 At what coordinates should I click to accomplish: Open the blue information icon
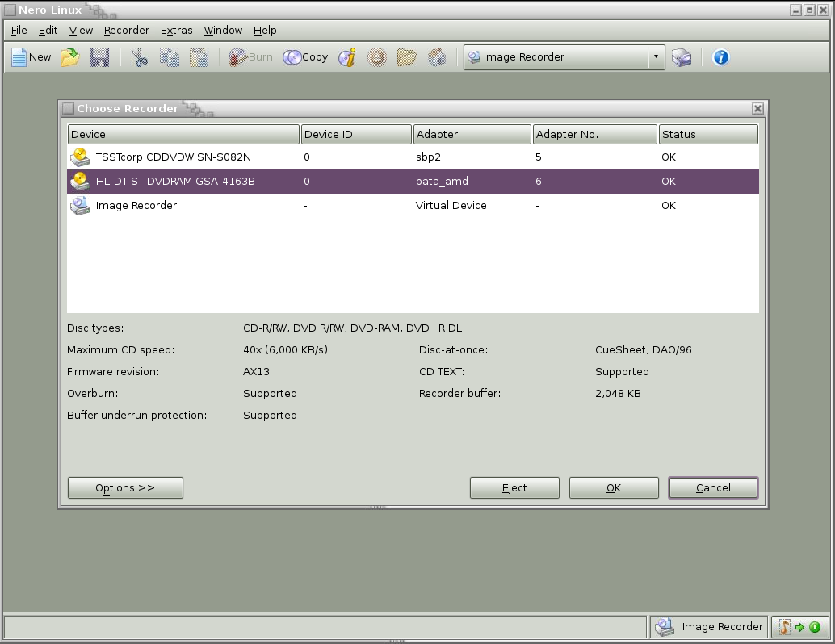coord(720,57)
